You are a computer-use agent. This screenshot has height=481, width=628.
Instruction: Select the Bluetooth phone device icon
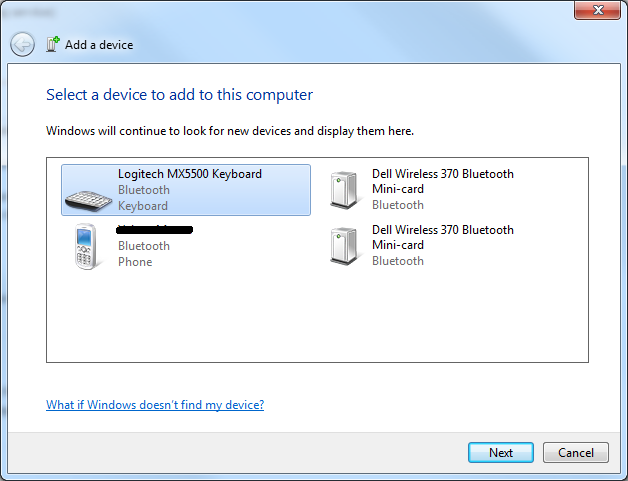(x=86, y=246)
